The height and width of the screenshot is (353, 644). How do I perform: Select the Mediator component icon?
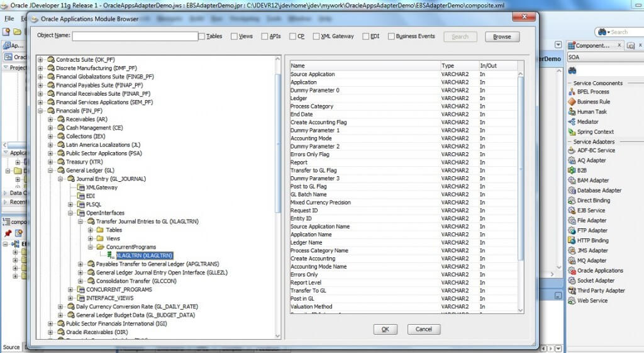572,122
